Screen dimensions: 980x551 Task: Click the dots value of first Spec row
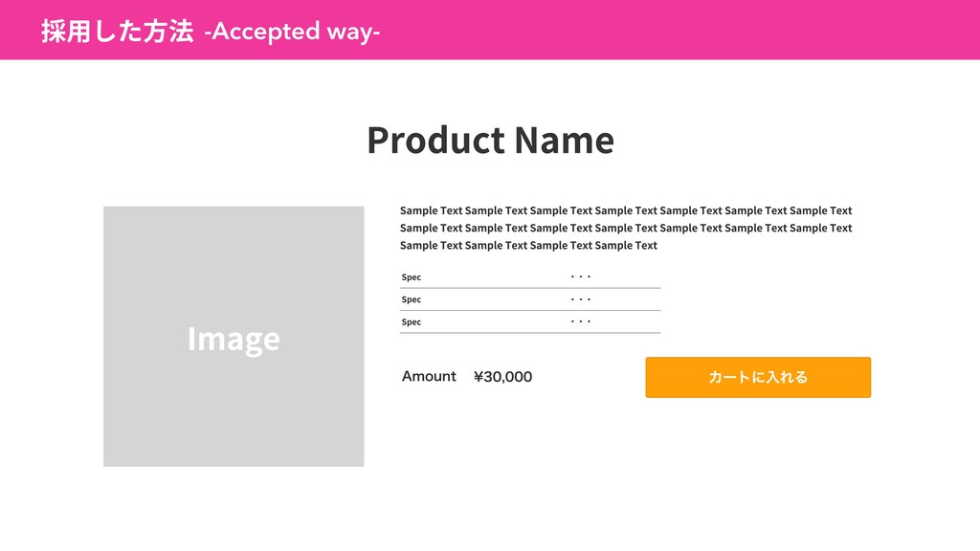[x=581, y=276]
